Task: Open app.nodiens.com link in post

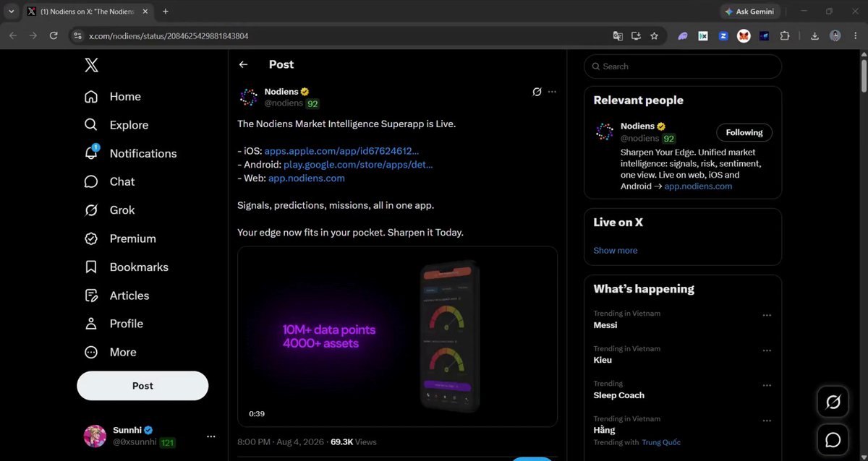Action: 307,178
